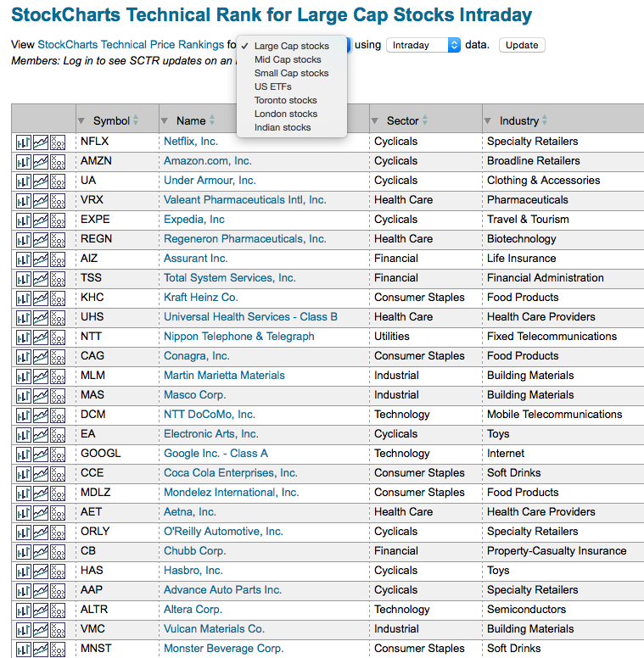Open the point & figure icon for UHS
Viewport: 644px width, 658px height.
click(x=58, y=318)
